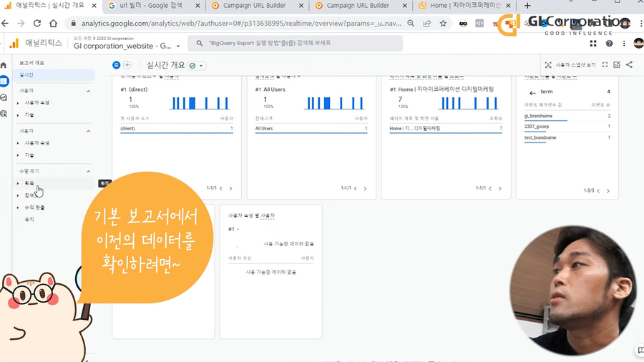The height and width of the screenshot is (362, 644).
Task: Select the gi_brandname row
Action: point(567,116)
